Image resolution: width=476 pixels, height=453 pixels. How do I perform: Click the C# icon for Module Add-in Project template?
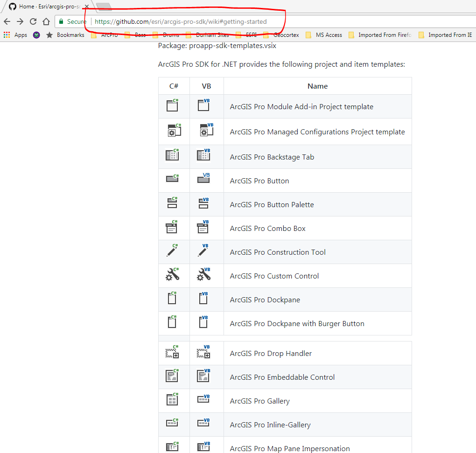[x=172, y=105]
